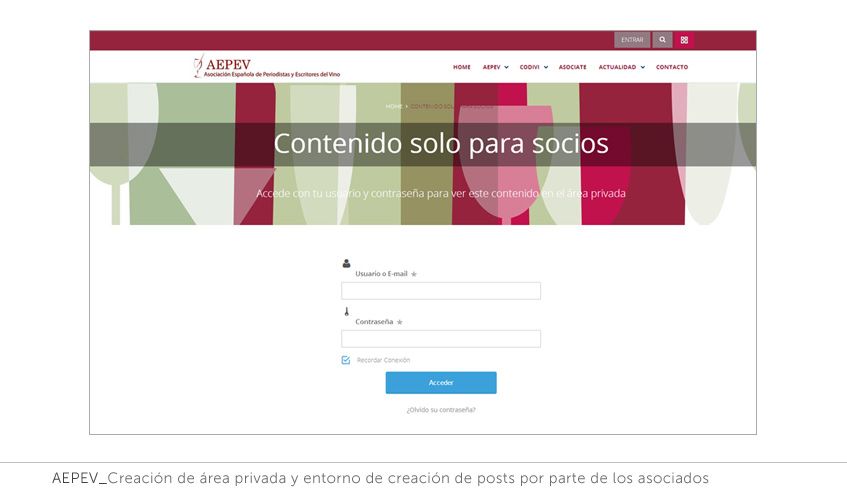Click the Contraseña input field
Image resolution: width=847 pixels, height=494 pixels.
[441, 339]
